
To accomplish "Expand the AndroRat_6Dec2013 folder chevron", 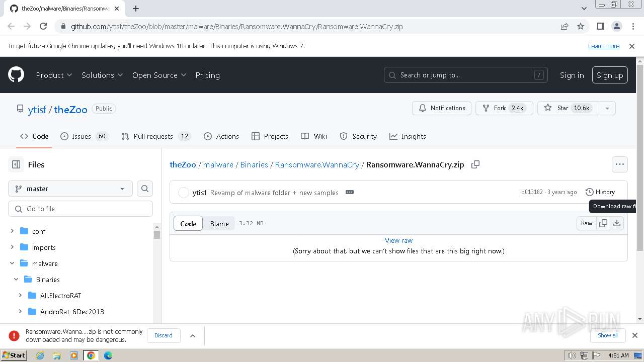I will pos(20,312).
